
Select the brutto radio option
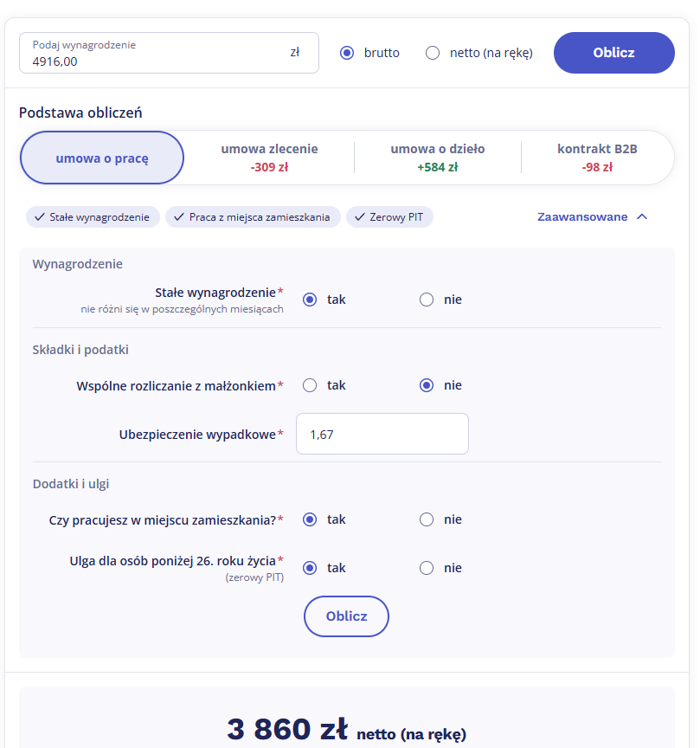point(348,53)
